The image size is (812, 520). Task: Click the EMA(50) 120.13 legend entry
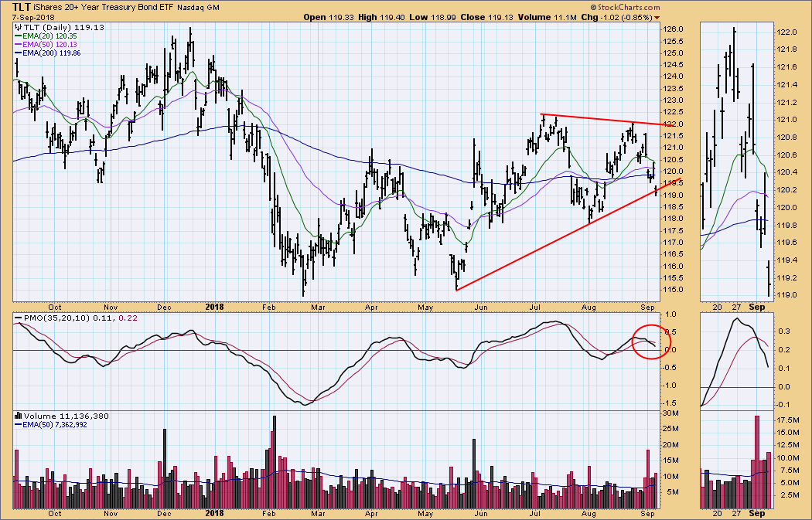[x=49, y=45]
